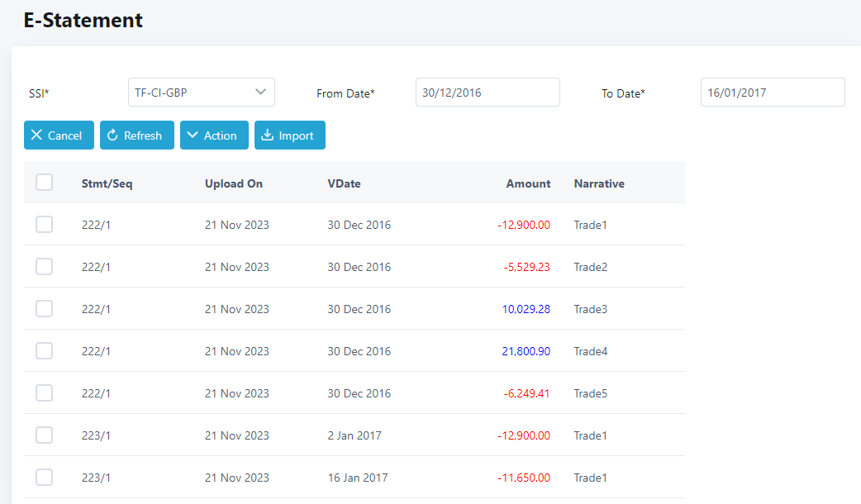Click the chevron icon on Action button
The width and height of the screenshot is (861, 504).
click(x=193, y=136)
